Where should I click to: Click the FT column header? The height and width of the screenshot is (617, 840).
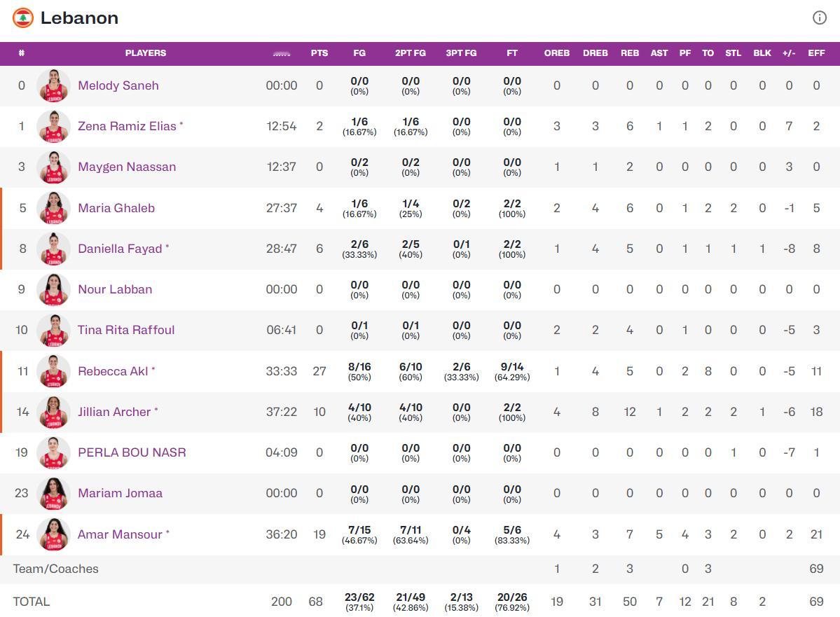512,53
